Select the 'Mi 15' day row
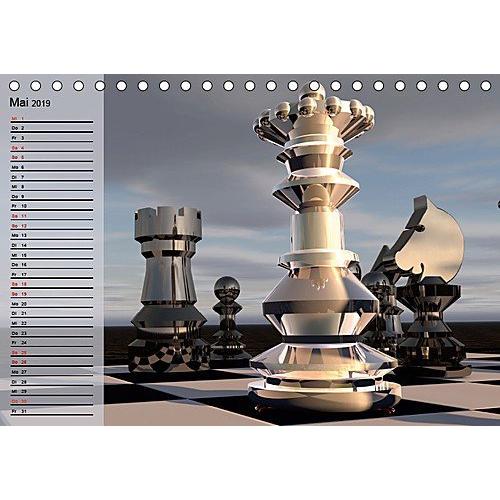 click(52, 256)
